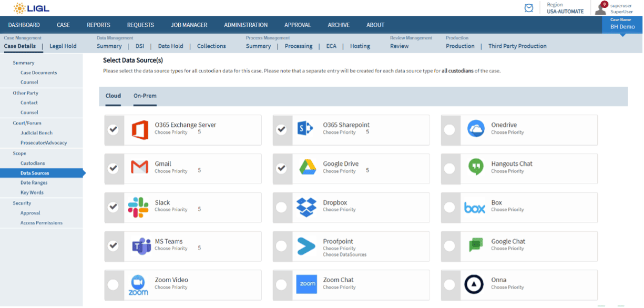Open the REPORTS menu
Viewport: 644px width, 308px height.
[98, 25]
